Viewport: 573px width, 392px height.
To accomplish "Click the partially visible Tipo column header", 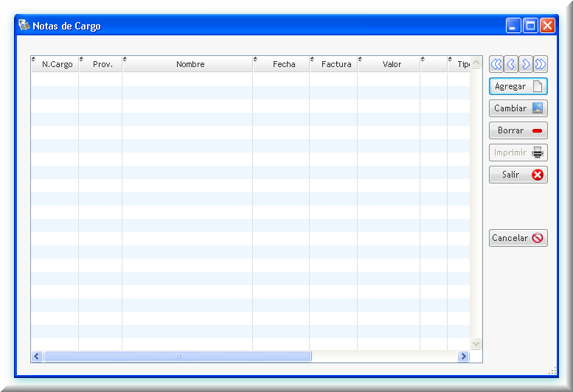I will pyautogui.click(x=459, y=64).
